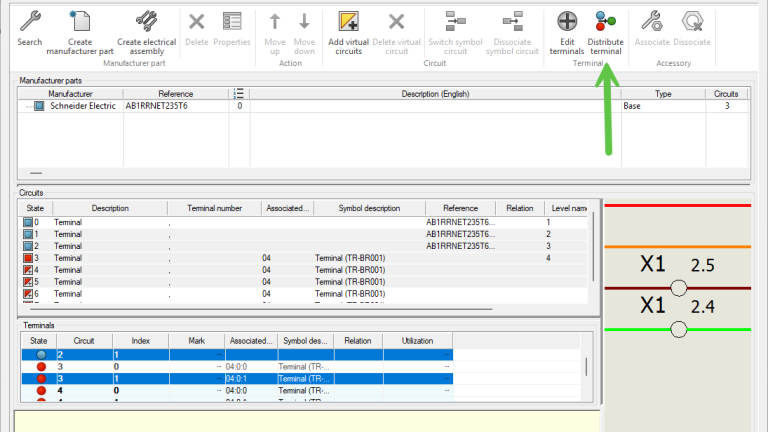Click Utilization column header in Terminals
The height and width of the screenshot is (432, 768).
[417, 341]
